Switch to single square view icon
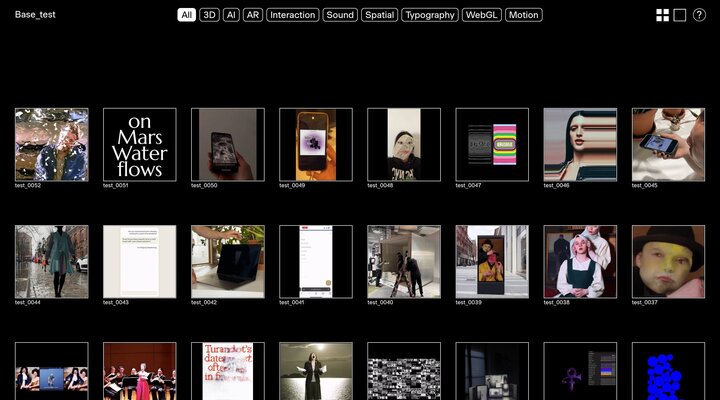This screenshot has height=400, width=720. (x=680, y=15)
